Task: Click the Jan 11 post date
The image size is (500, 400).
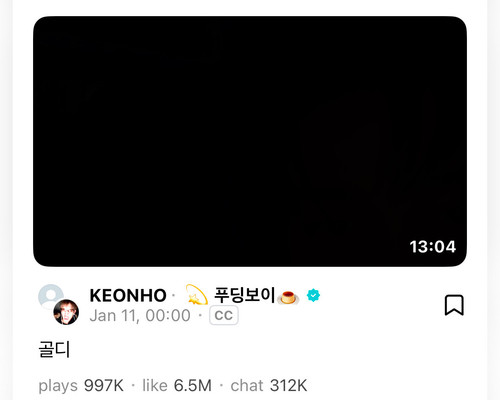Action: [x=114, y=316]
